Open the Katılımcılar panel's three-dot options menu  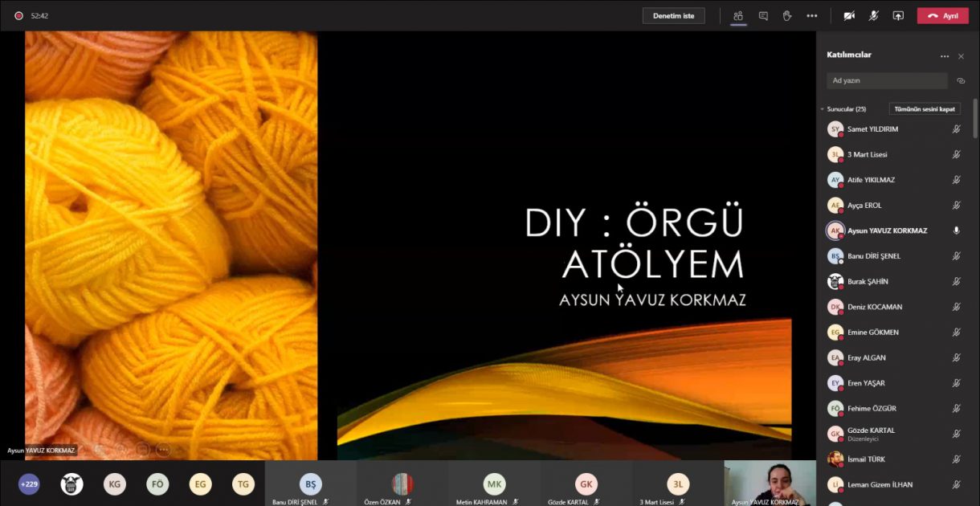[x=945, y=56]
